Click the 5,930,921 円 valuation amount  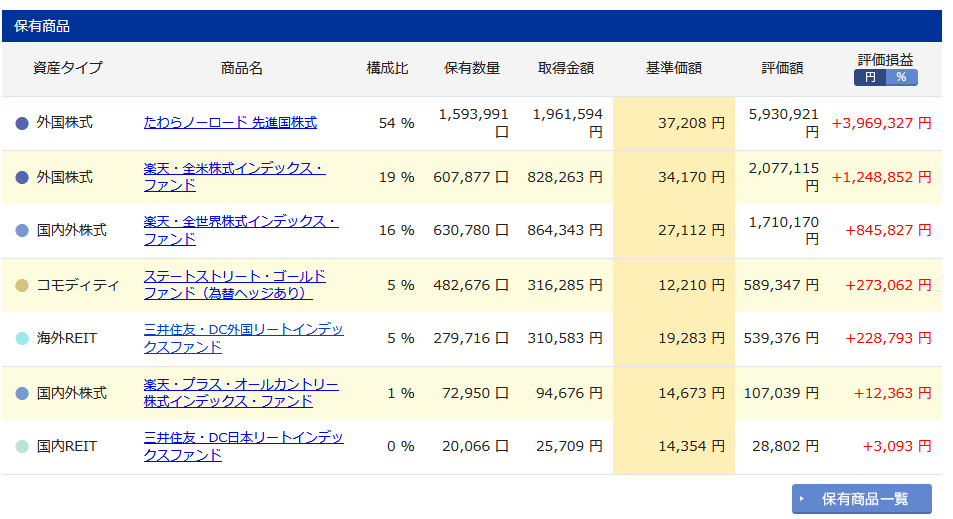783,123
